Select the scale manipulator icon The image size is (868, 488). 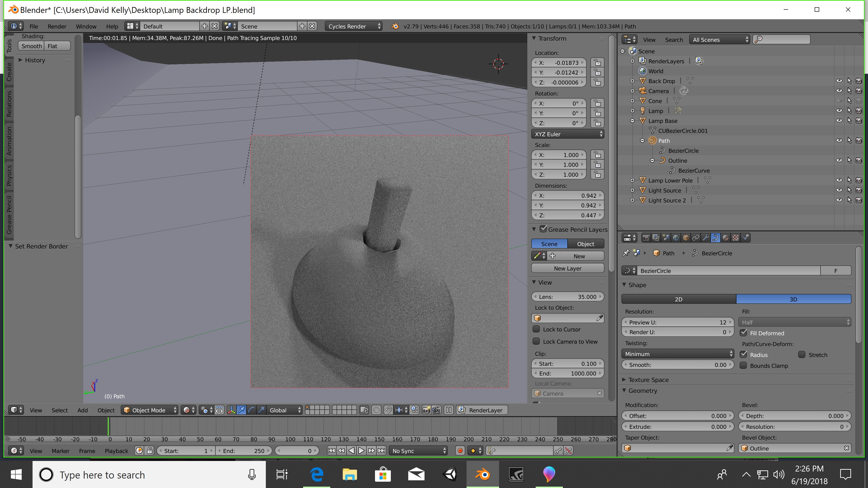pos(262,410)
